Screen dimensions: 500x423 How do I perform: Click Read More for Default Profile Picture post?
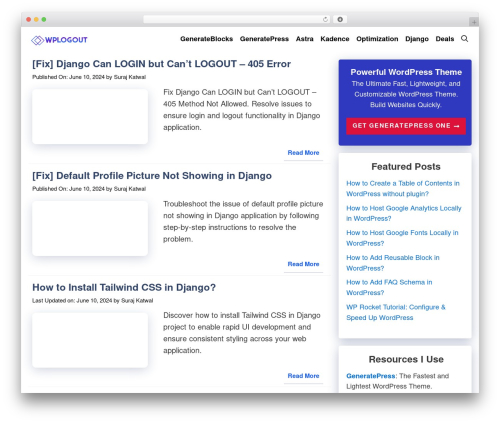click(x=303, y=264)
